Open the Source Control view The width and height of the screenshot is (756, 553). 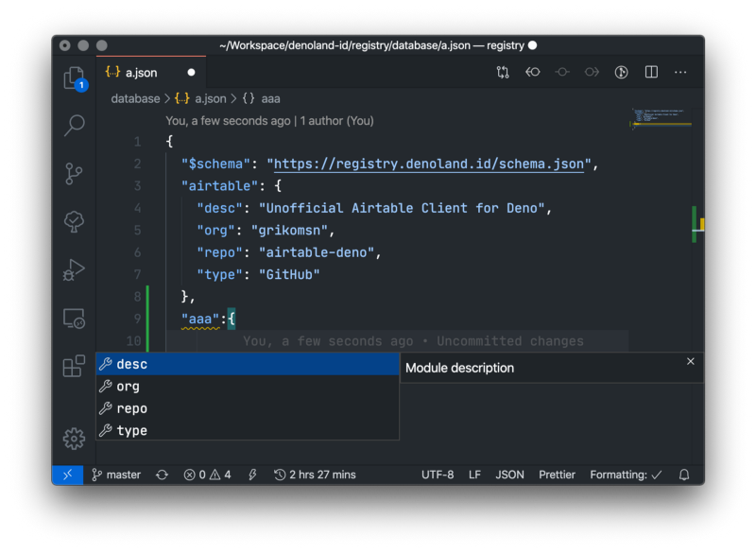(74, 174)
